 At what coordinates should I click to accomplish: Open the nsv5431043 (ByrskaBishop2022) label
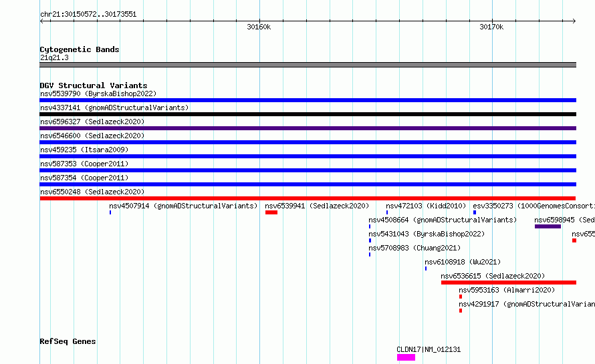427,234
